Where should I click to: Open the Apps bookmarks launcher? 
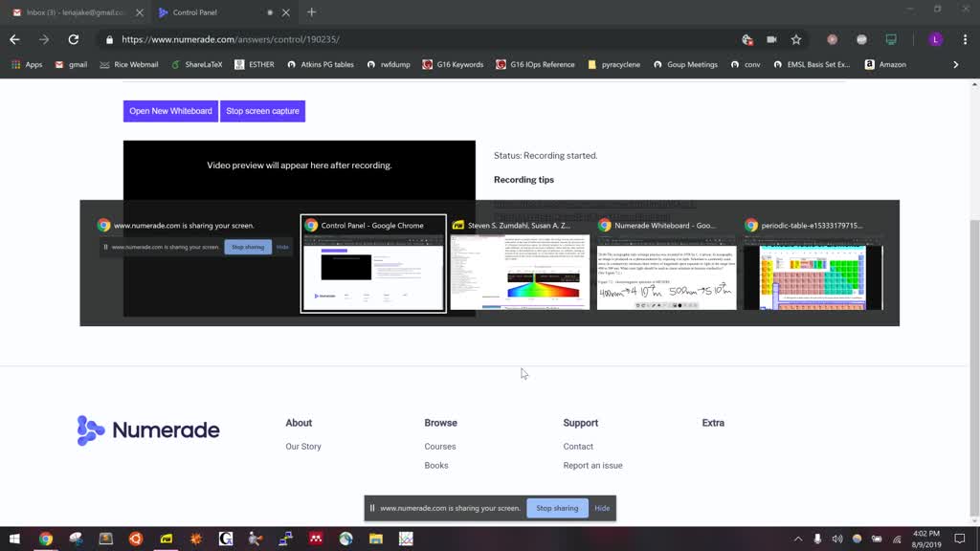(27, 64)
